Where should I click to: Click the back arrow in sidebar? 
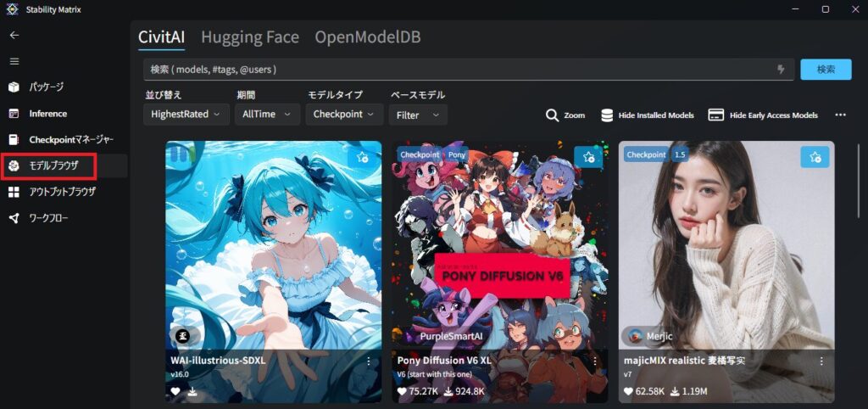pos(14,35)
